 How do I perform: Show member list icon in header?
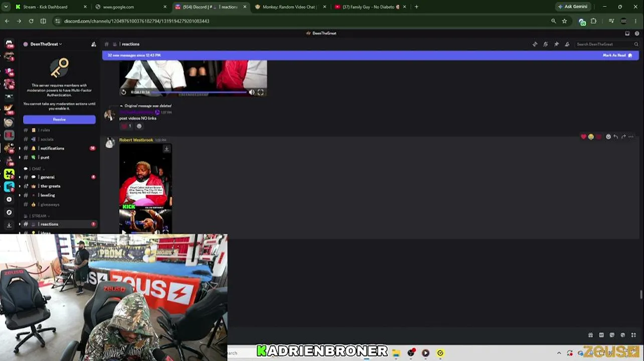[x=567, y=44]
